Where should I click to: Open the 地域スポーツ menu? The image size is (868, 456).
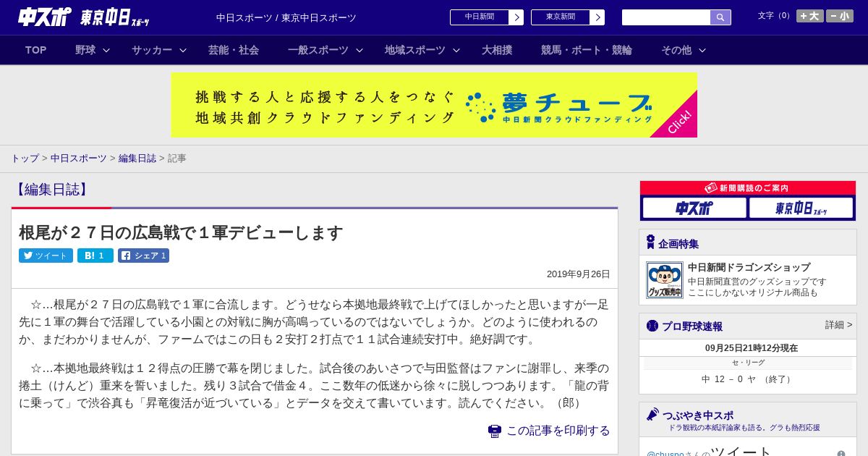tap(415, 50)
